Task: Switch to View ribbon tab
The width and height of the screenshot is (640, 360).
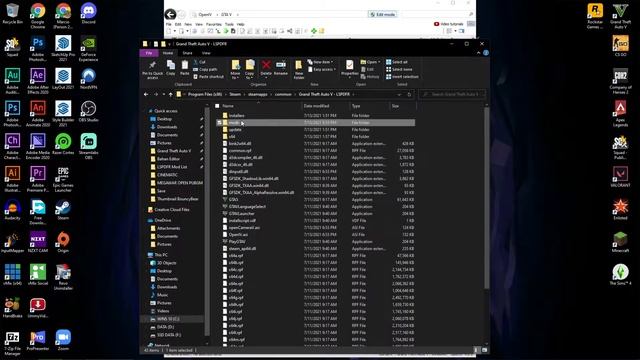Action: pos(206,53)
